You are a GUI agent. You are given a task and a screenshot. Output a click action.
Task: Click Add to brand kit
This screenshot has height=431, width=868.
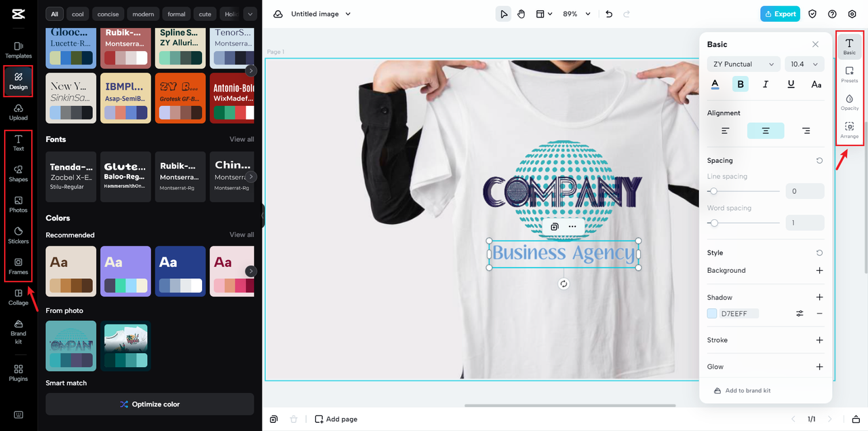pos(742,390)
